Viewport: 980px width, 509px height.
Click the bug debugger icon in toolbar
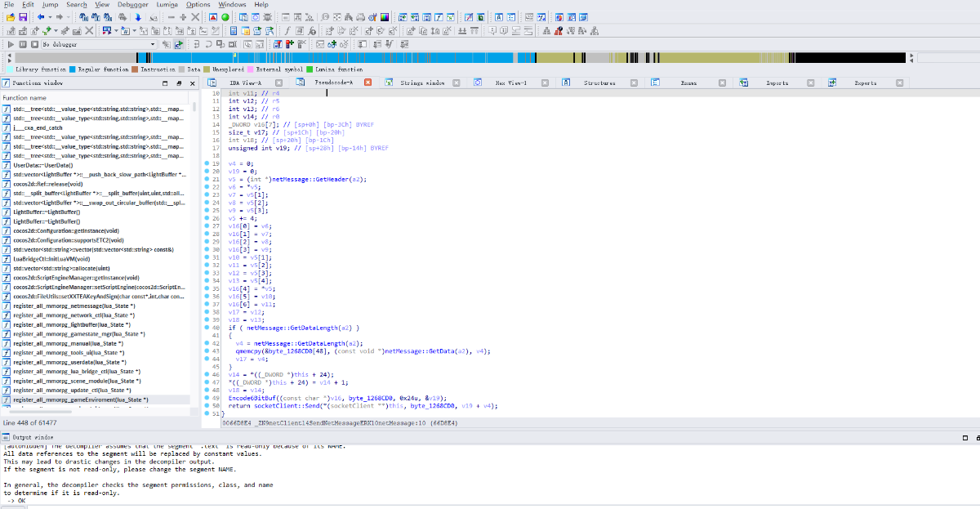click(x=268, y=16)
